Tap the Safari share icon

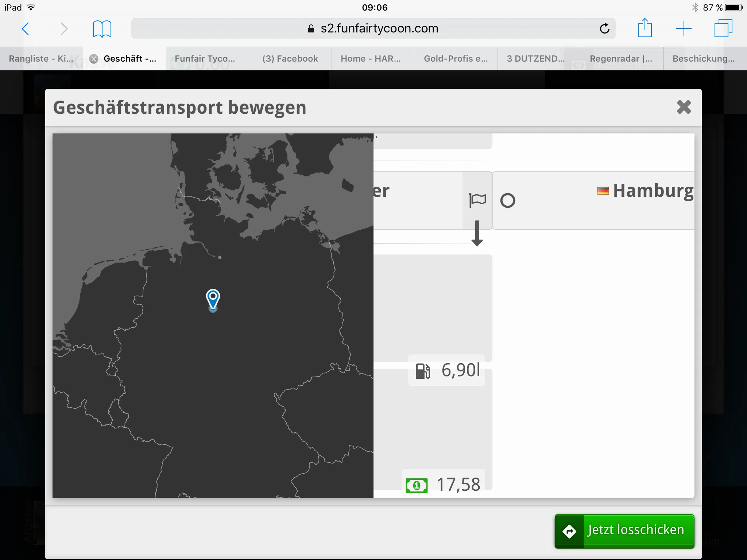pyautogui.click(x=645, y=28)
